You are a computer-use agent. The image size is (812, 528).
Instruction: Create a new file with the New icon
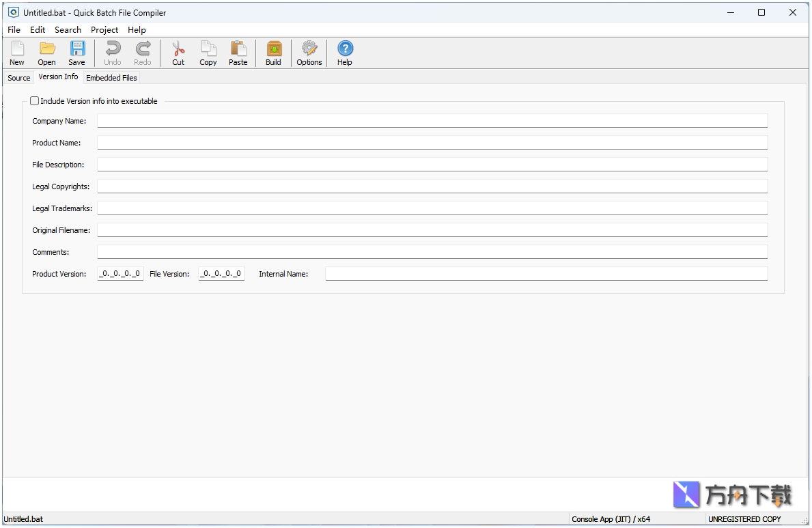pos(16,52)
